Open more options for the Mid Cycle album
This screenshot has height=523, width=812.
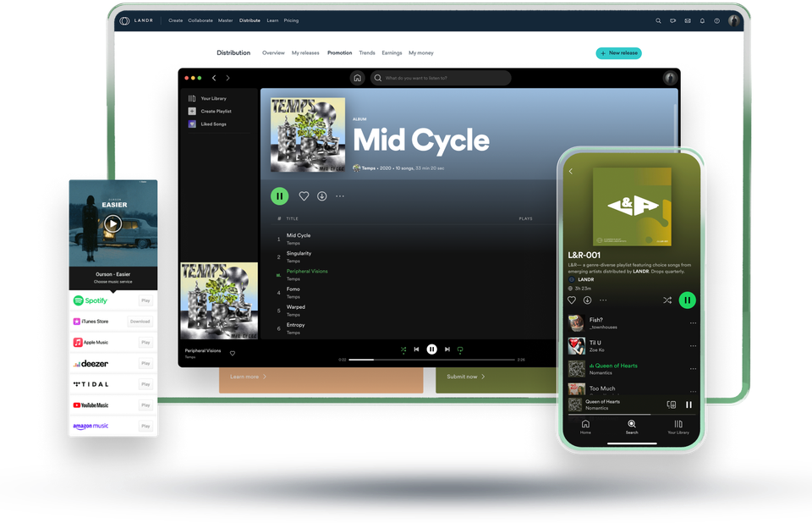point(340,195)
